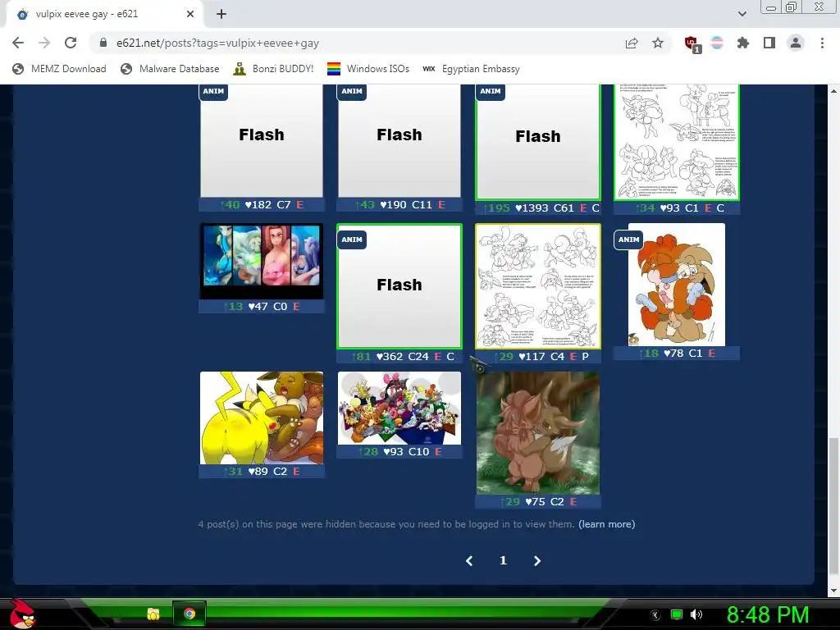Open the post thumbnail with ♥47 C0
This screenshot has width=840, height=630.
262,262
